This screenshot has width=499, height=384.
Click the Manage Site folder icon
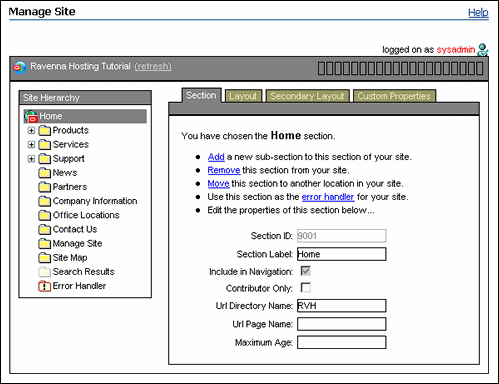click(44, 244)
